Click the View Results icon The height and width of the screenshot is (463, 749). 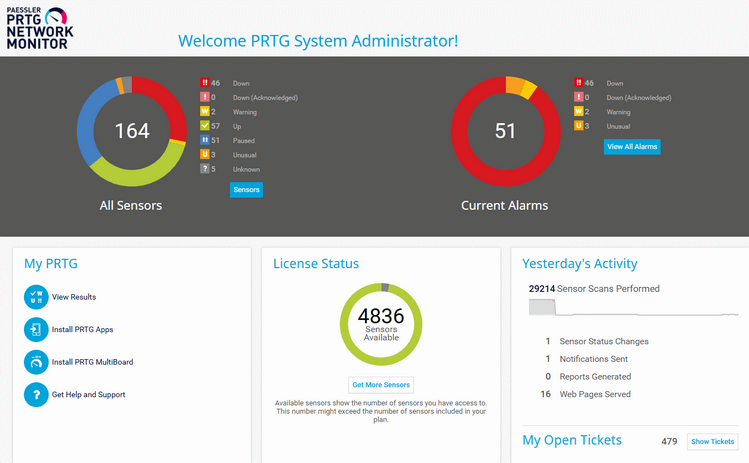click(x=35, y=297)
